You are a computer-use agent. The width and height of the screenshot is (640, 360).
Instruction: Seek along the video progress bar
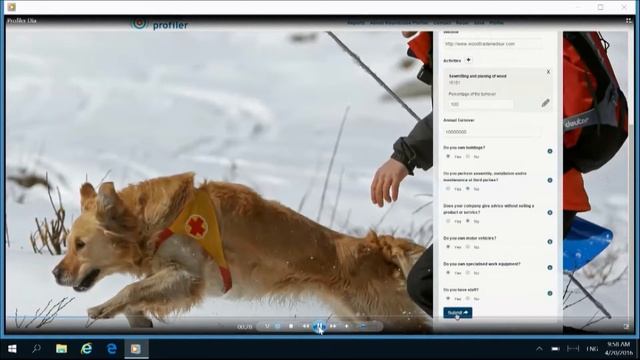320,317
